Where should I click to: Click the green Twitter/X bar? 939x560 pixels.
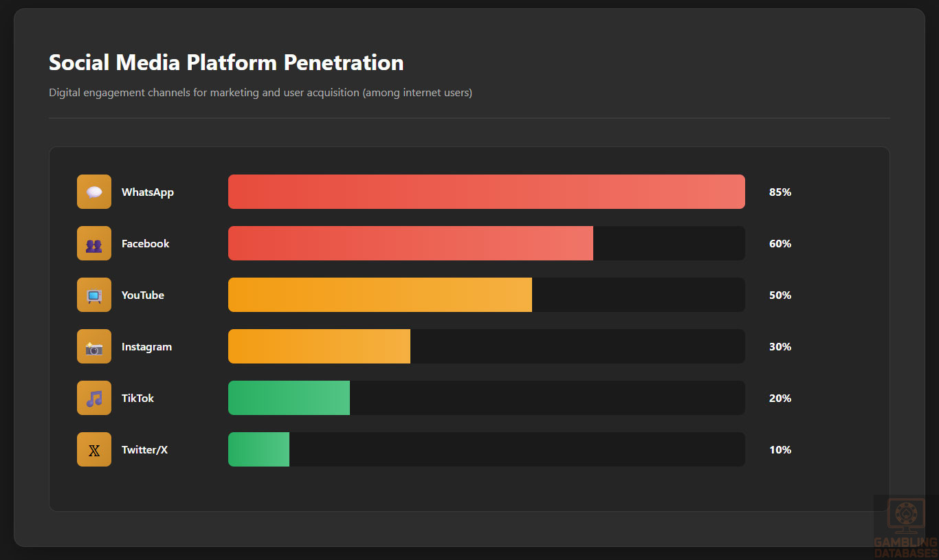click(x=258, y=449)
